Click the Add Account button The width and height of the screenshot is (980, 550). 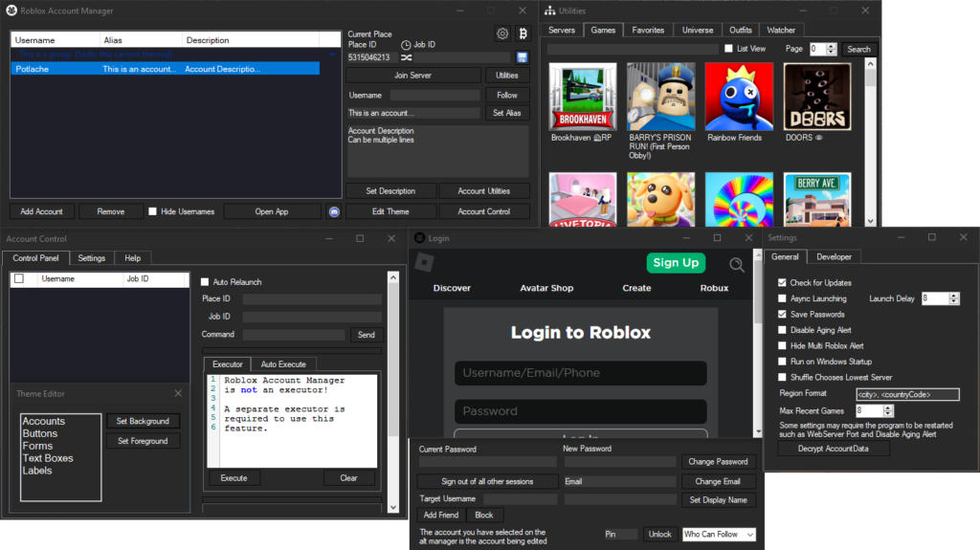pos(41,212)
